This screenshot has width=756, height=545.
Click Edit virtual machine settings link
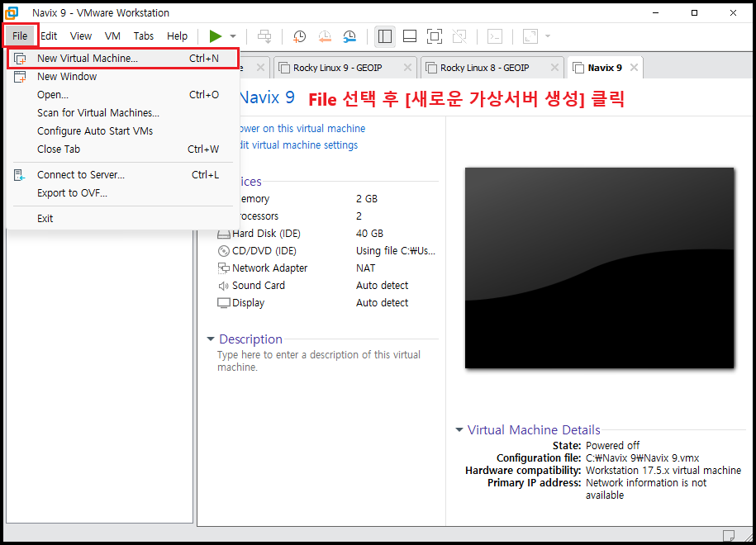pyautogui.click(x=298, y=145)
